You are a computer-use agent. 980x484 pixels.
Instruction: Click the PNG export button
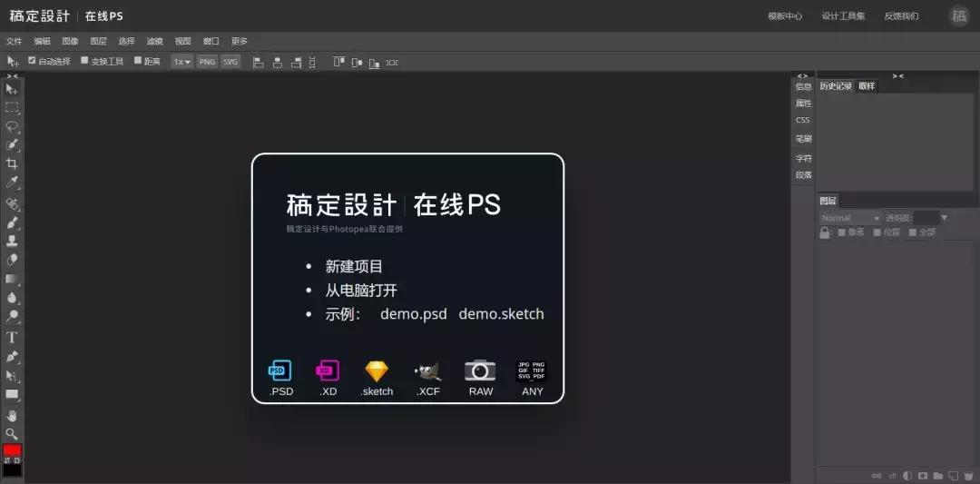click(x=207, y=62)
